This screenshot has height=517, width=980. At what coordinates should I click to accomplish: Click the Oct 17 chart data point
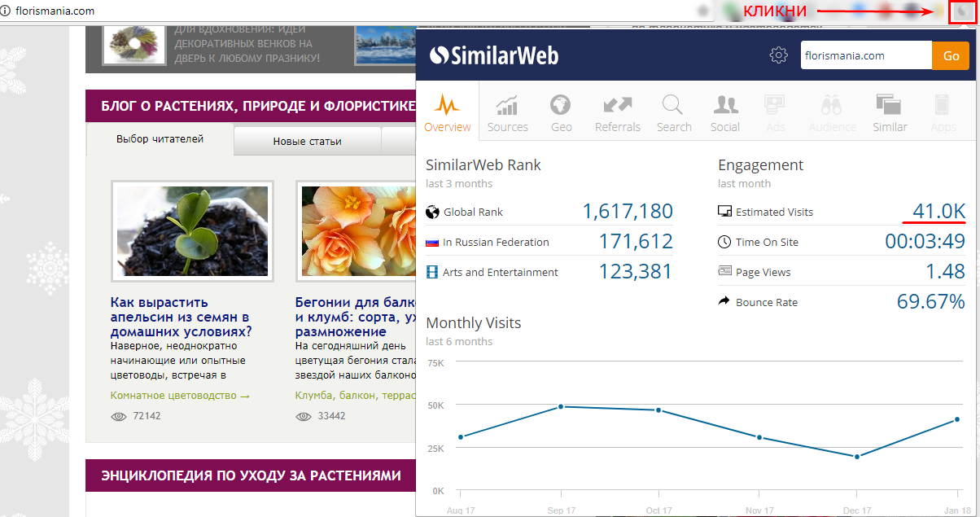point(659,410)
